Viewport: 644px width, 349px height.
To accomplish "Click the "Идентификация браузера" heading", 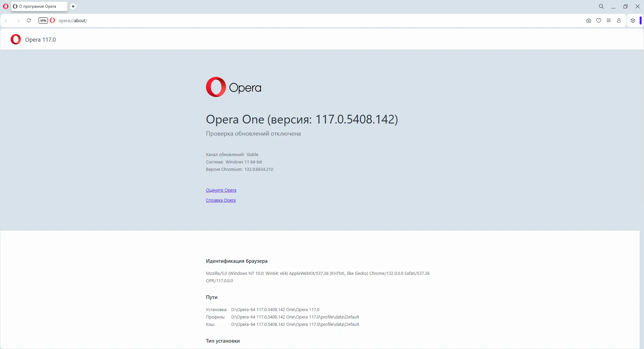I will 237,261.
